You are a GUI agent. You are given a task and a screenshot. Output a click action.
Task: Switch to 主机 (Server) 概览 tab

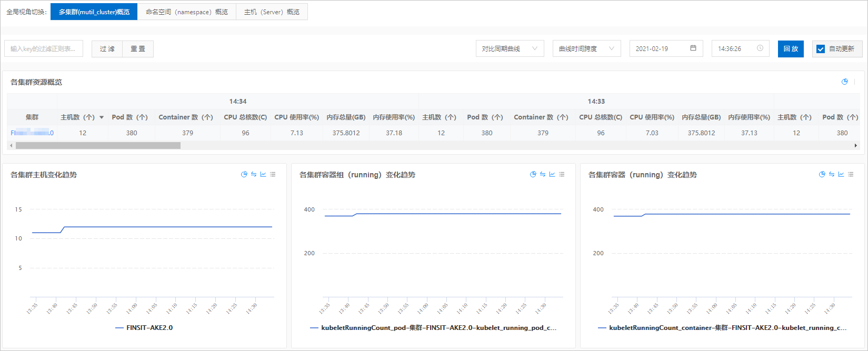tap(272, 12)
